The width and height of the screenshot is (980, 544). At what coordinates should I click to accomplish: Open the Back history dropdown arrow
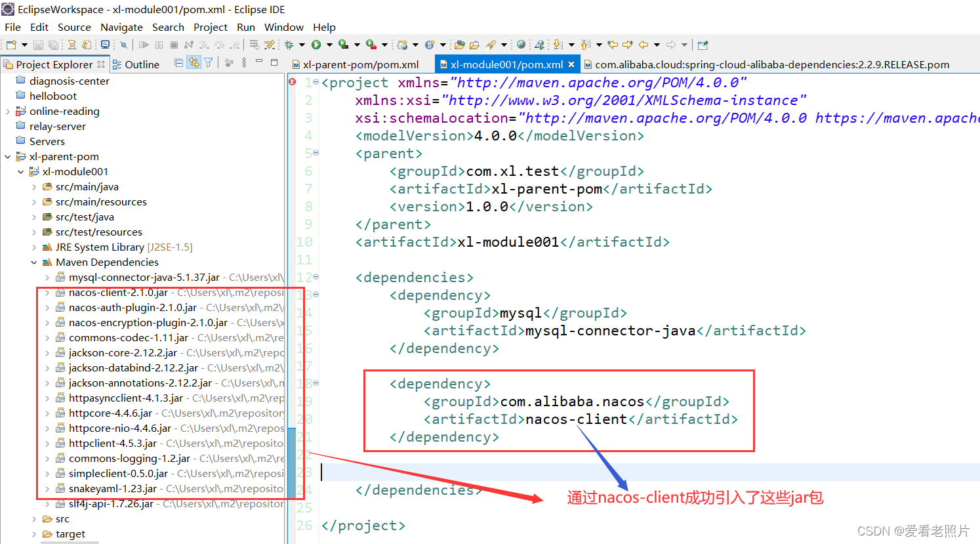coord(657,45)
